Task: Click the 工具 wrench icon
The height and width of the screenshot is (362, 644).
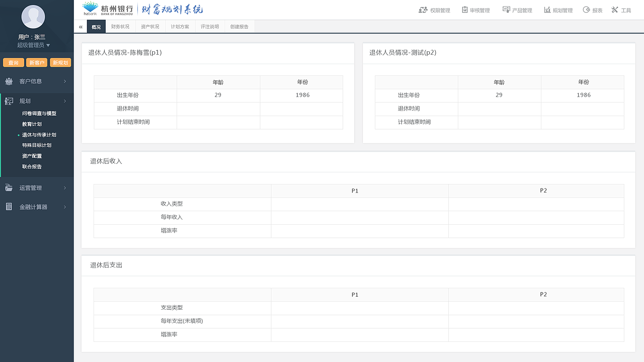Action: click(615, 10)
